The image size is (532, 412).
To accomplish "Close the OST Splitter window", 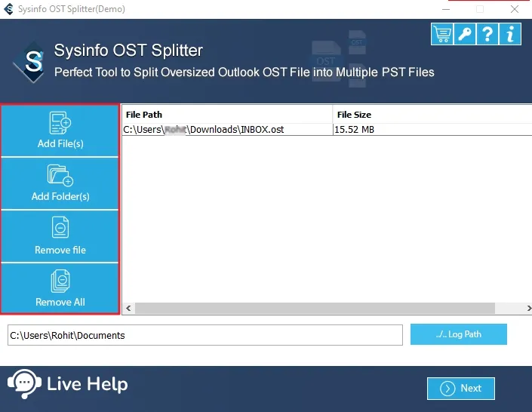I will coord(515,9).
